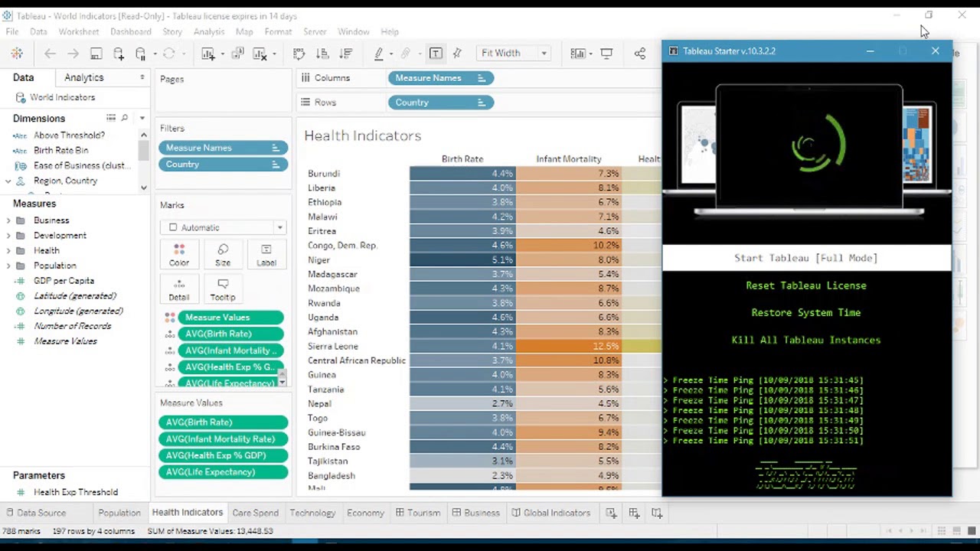Image resolution: width=980 pixels, height=551 pixels.
Task: Sort ascending with the toolbar icon
Action: click(322, 54)
